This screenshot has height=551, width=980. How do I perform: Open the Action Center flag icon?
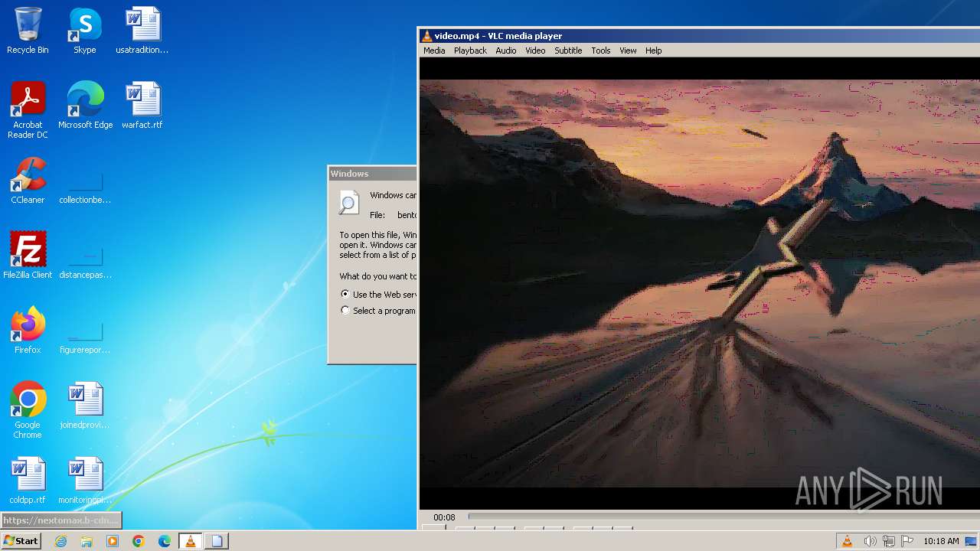[x=907, y=541]
